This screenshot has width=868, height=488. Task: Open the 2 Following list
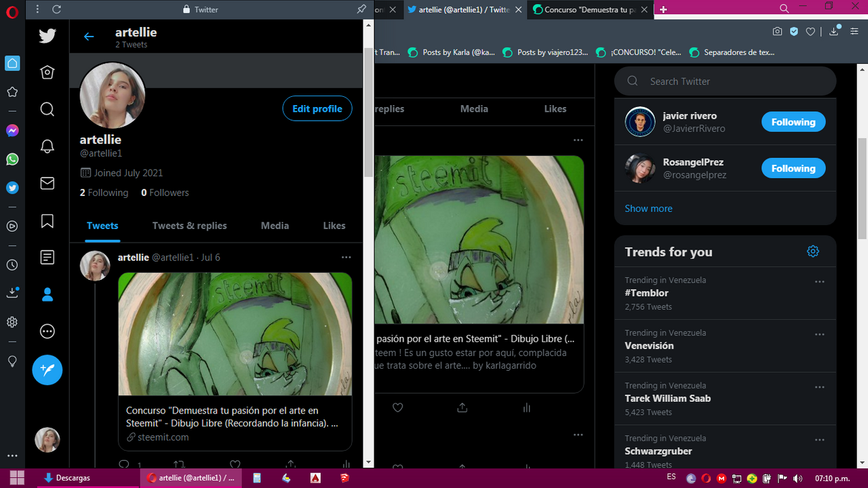(104, 192)
